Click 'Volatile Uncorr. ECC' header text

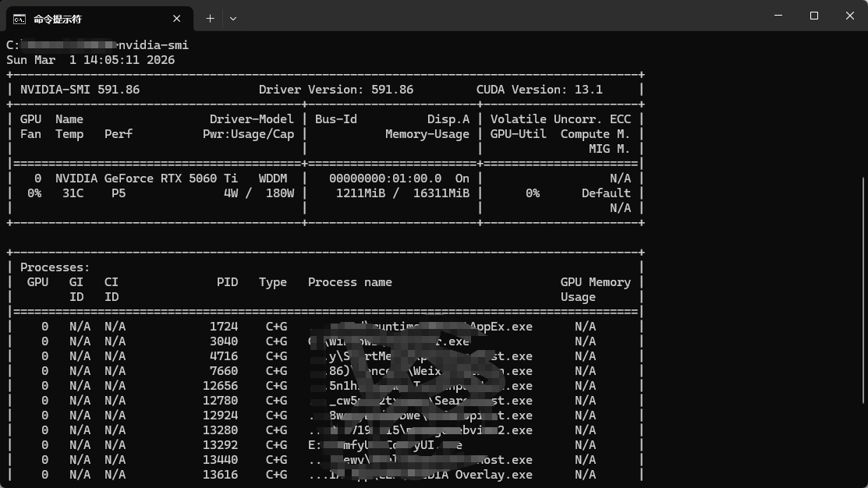pos(560,119)
